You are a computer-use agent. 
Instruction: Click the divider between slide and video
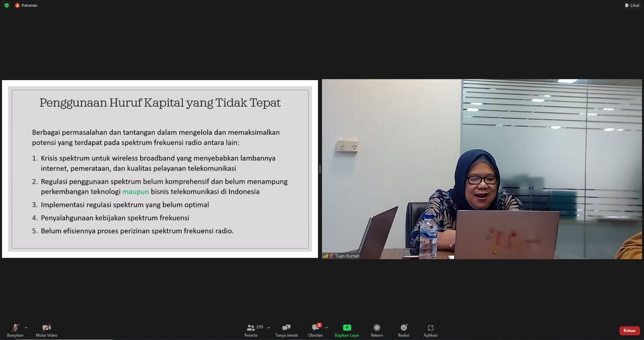[320, 169]
